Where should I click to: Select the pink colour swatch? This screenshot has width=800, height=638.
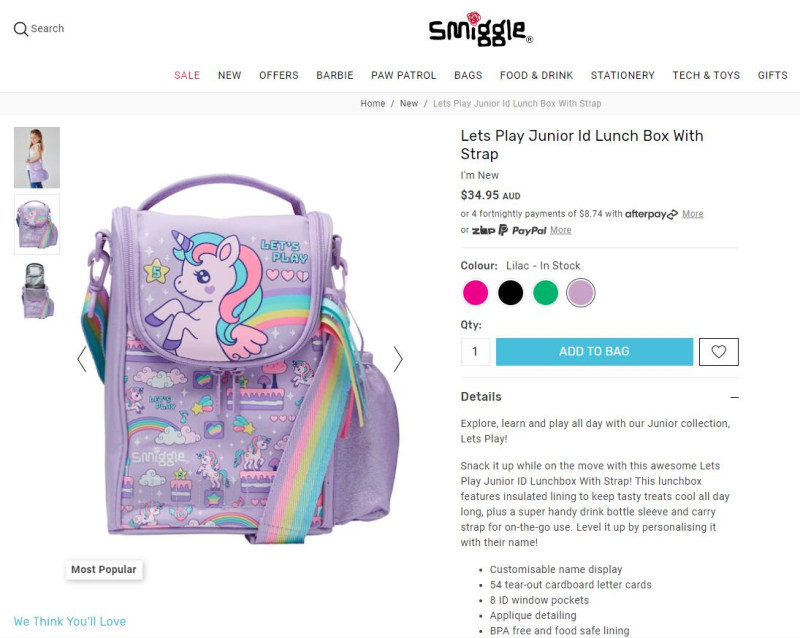tap(475, 293)
